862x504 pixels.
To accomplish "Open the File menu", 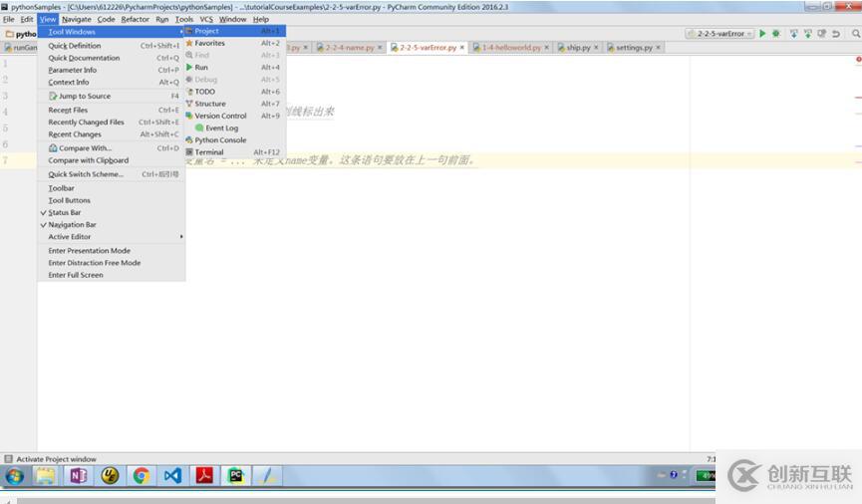I will [9, 19].
